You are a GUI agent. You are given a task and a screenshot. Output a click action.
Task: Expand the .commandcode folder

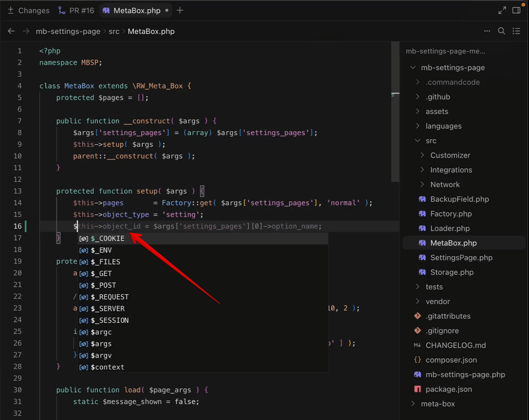pos(417,82)
